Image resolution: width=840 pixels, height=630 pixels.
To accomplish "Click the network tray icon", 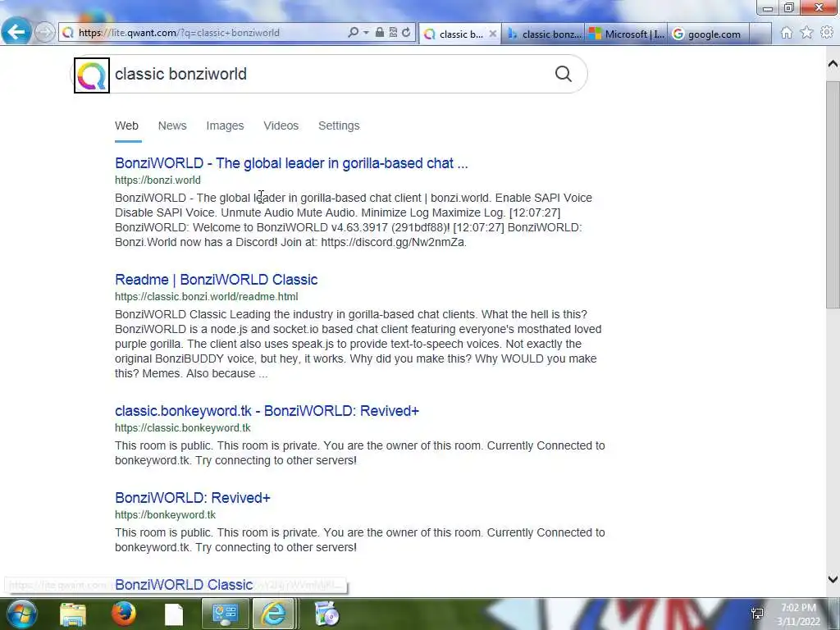I will click(757, 614).
